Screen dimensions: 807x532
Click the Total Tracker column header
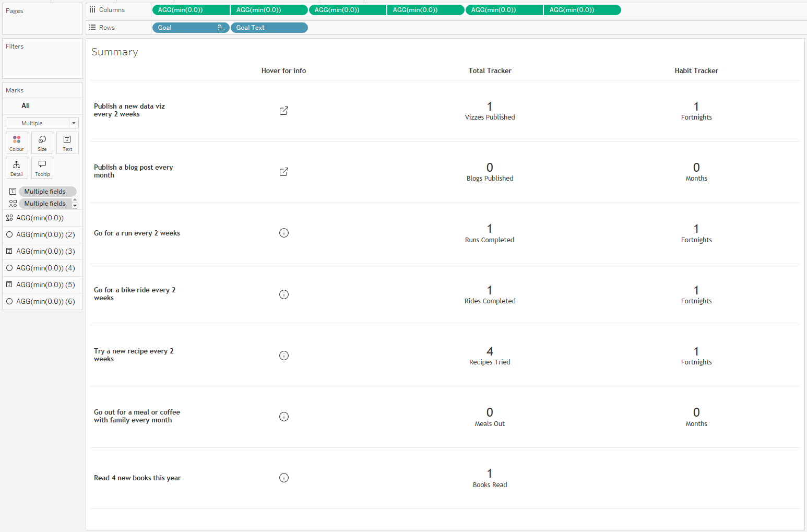click(490, 70)
